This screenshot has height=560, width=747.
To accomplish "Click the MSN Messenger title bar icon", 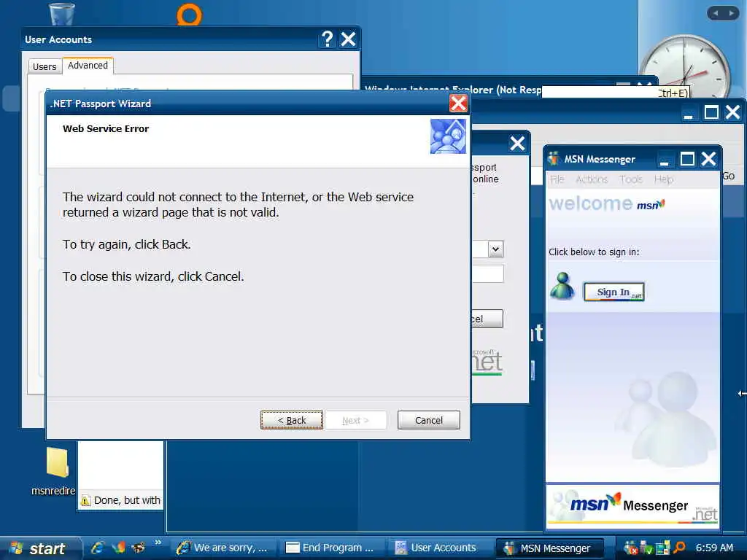I will 554,158.
